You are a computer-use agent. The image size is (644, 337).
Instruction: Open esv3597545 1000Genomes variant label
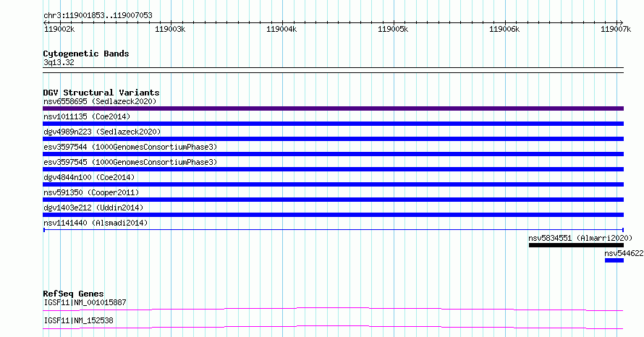click(x=130, y=162)
